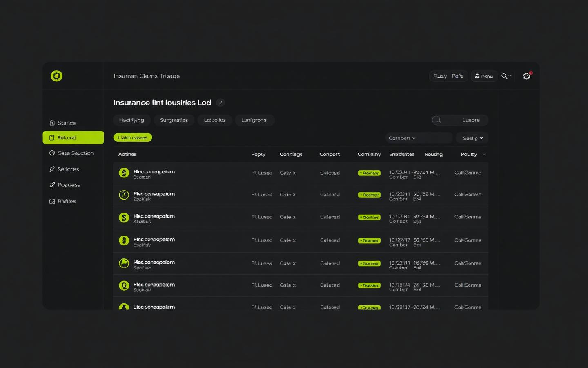Click the Rinfites sidebar icon
This screenshot has width=588, height=368.
click(52, 201)
